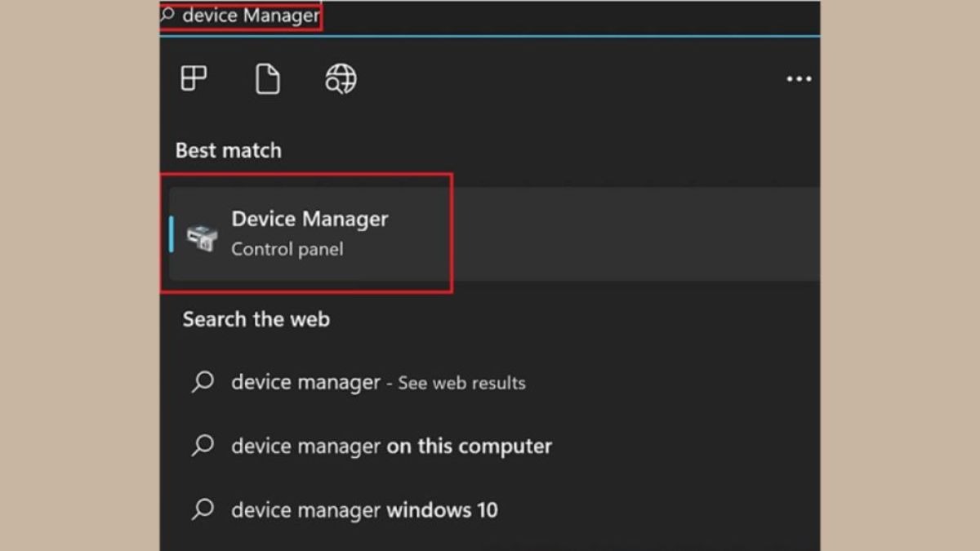Click the blue selection bar beside Device Manager
980x551 pixels.
click(x=171, y=235)
